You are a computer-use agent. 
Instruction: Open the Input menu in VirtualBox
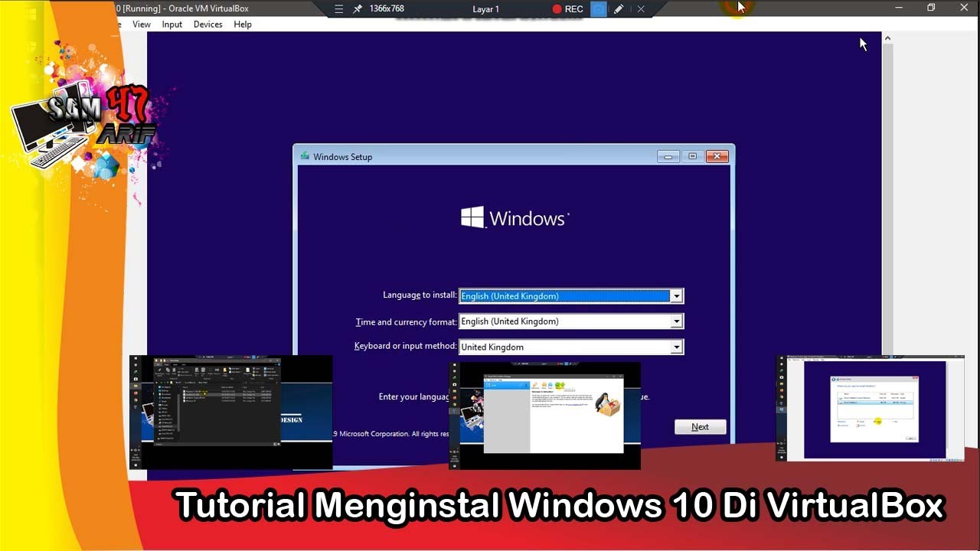point(172,24)
